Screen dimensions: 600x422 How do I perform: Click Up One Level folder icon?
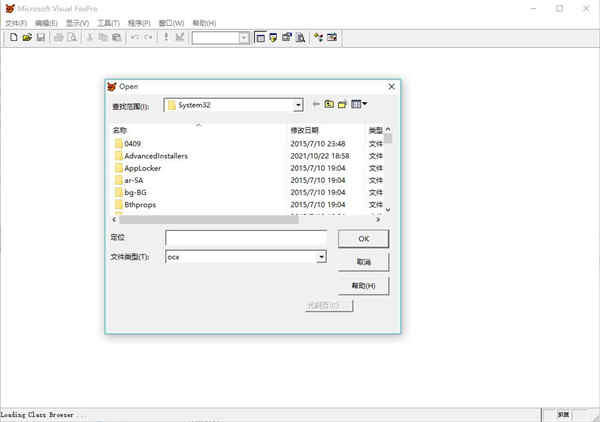(x=329, y=104)
